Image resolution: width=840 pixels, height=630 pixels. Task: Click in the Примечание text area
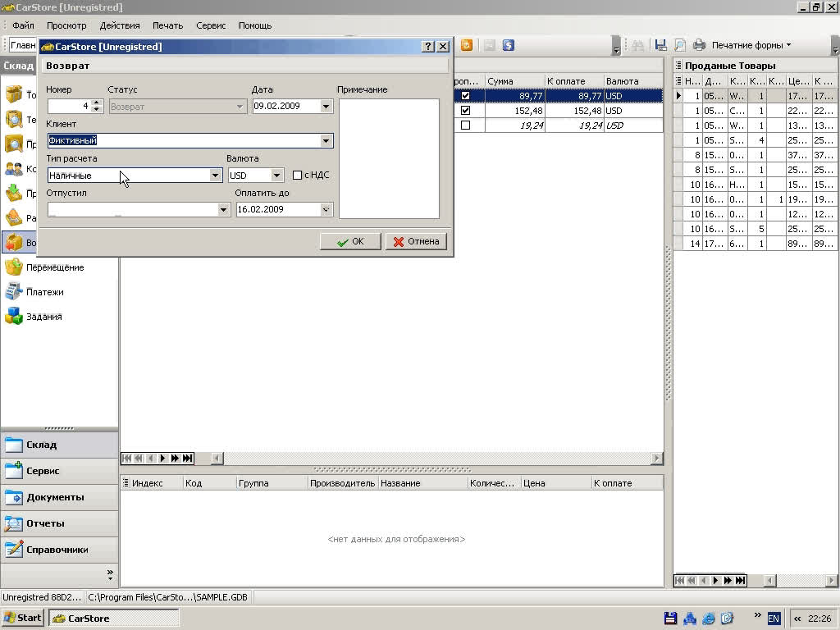click(389, 158)
